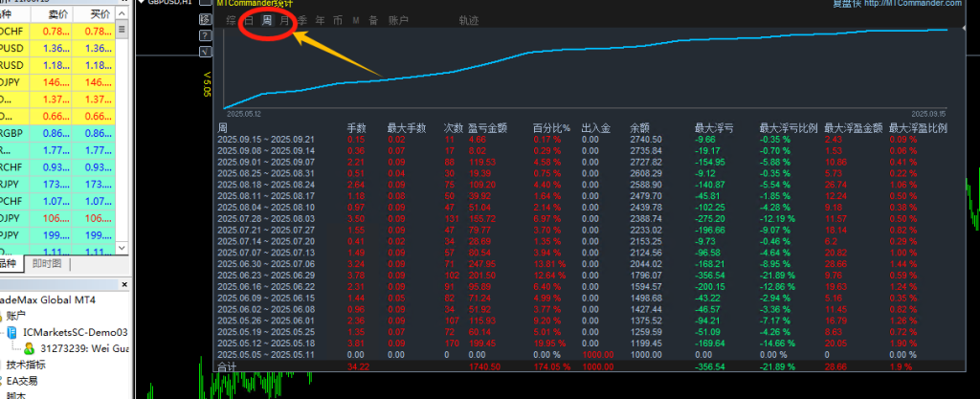Click the market watch scrollbar thumb
The image size is (980, 399).
coord(122,29)
